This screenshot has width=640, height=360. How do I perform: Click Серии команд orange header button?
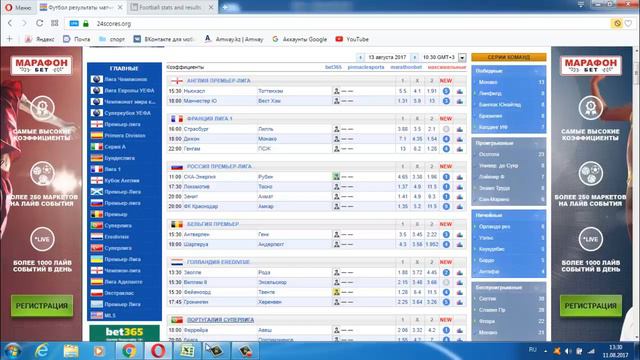click(x=509, y=58)
